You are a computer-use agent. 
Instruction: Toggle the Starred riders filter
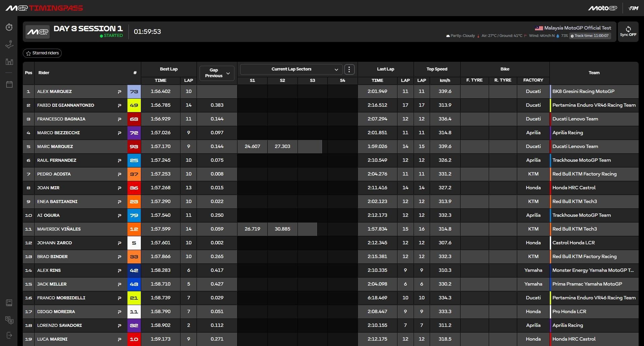coord(42,53)
